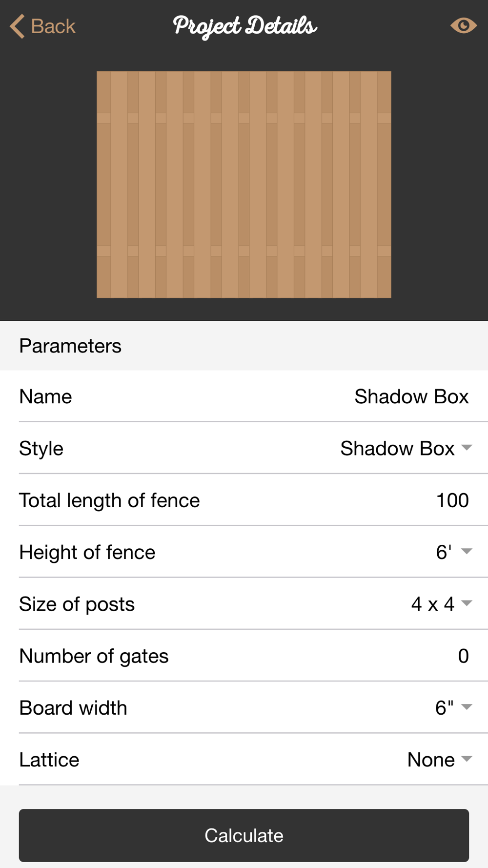This screenshot has width=488, height=868.
Task: Tap the Size of posts row label
Action: [77, 604]
